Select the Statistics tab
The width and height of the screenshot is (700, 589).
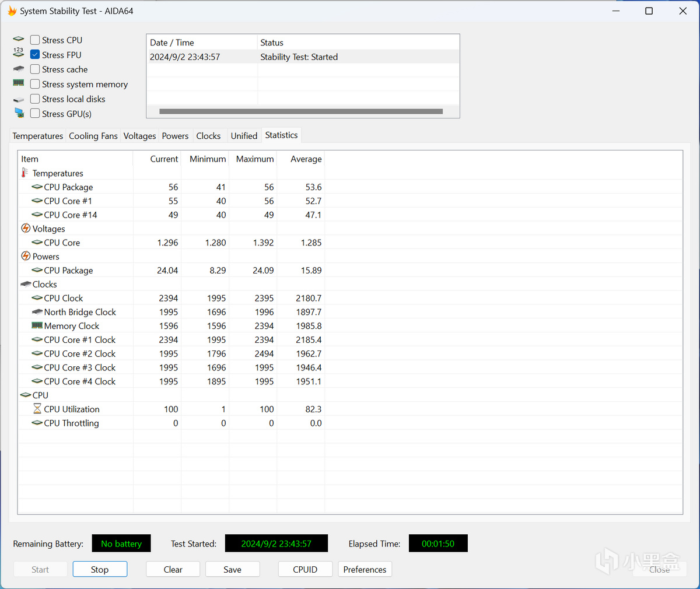[x=281, y=135]
